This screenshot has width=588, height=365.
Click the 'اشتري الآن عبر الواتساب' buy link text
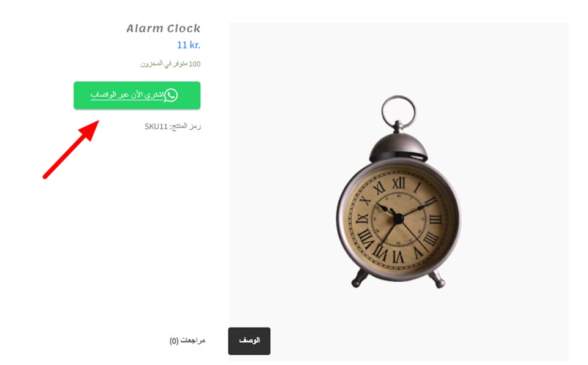tap(127, 95)
